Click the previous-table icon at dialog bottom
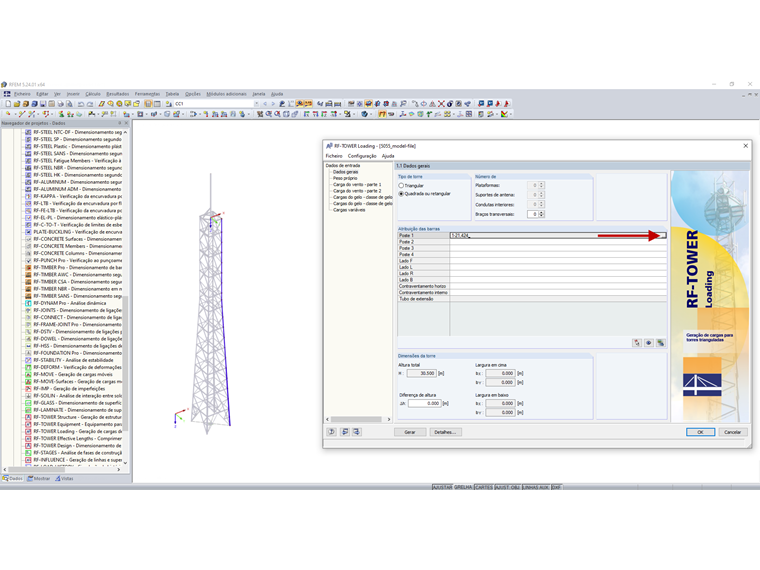The height and width of the screenshot is (570, 760). (x=345, y=432)
